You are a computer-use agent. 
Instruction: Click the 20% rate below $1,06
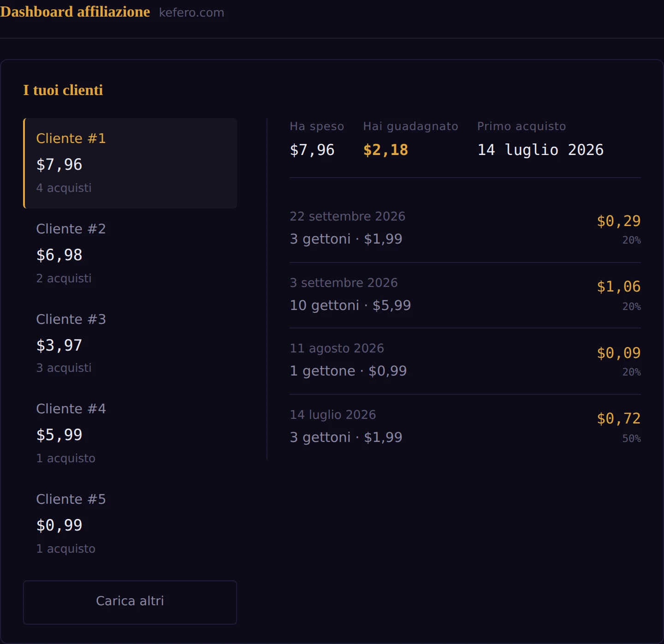(x=632, y=307)
